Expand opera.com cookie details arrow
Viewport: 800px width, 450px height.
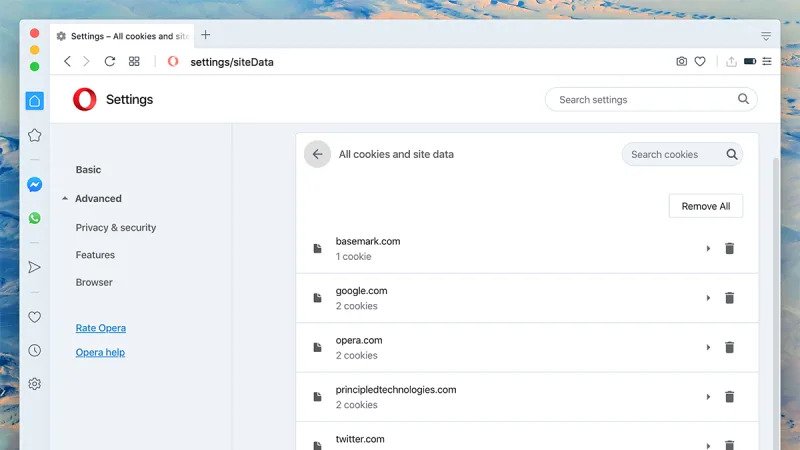pos(708,347)
